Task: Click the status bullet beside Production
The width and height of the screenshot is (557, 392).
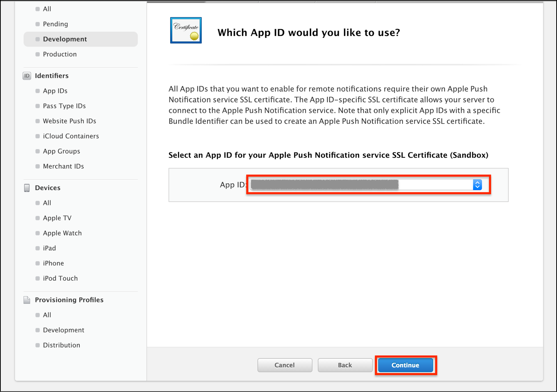Action: [37, 54]
